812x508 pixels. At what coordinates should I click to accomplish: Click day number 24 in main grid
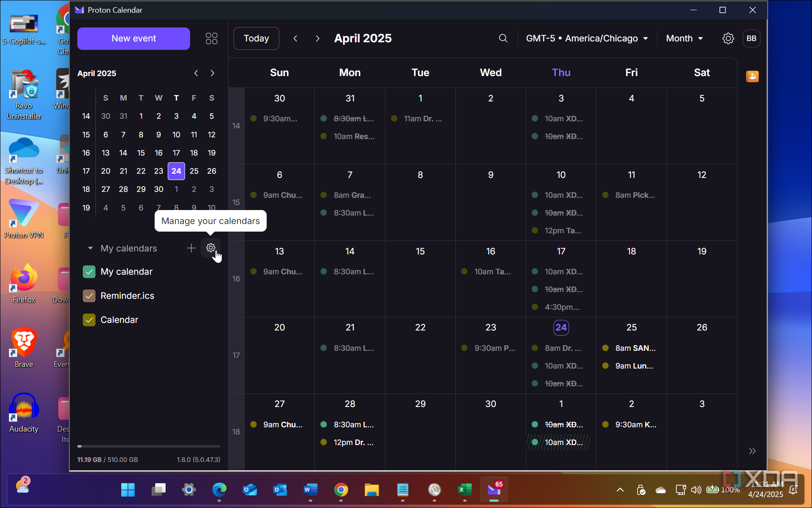coord(561,328)
